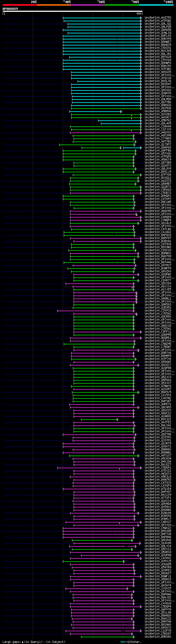The width and height of the screenshot is (176, 644).
Task: Select label UniRef100_Q9SSG0
Action: tap(158, 90)
